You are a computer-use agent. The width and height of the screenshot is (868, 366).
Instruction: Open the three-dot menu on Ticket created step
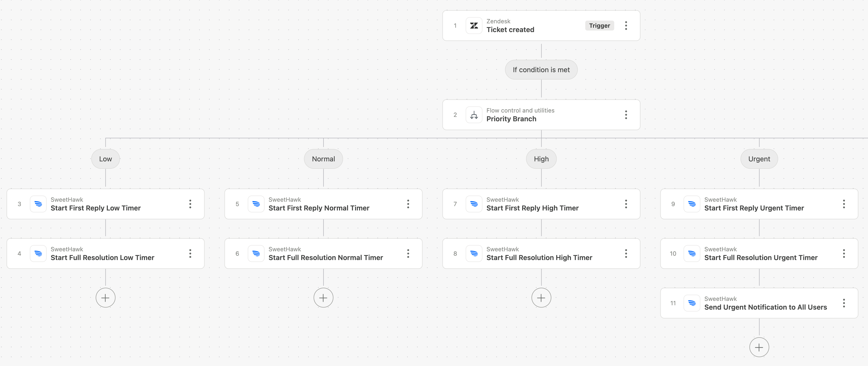(626, 26)
